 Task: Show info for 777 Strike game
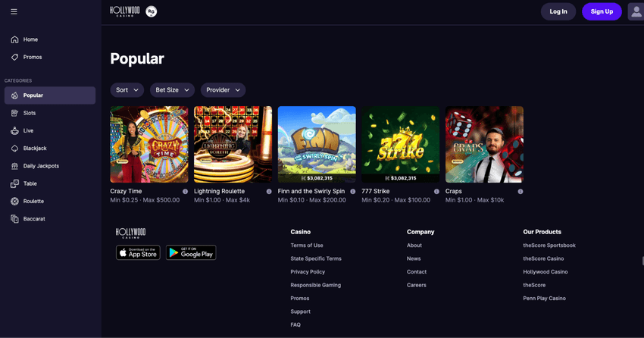(436, 192)
